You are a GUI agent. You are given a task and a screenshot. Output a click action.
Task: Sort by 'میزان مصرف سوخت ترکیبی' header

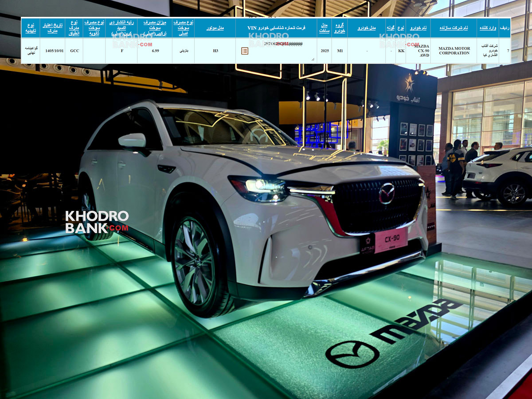(x=155, y=28)
